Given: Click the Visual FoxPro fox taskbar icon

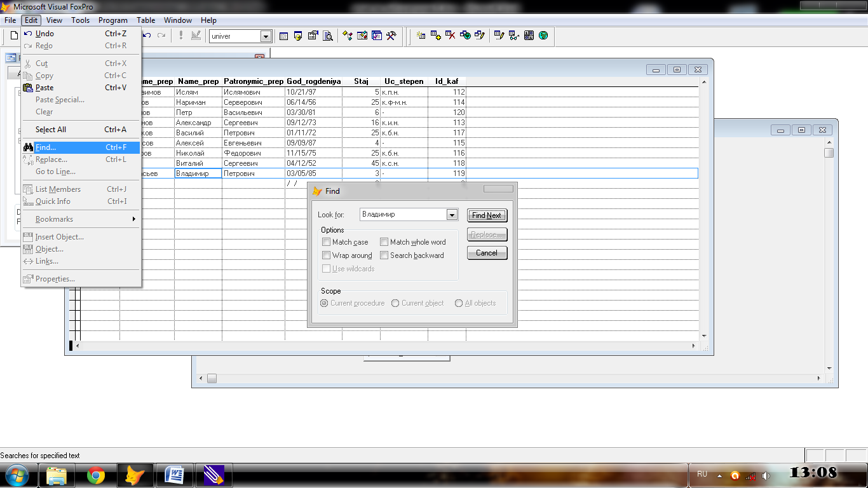Looking at the screenshot, I should pyautogui.click(x=135, y=475).
